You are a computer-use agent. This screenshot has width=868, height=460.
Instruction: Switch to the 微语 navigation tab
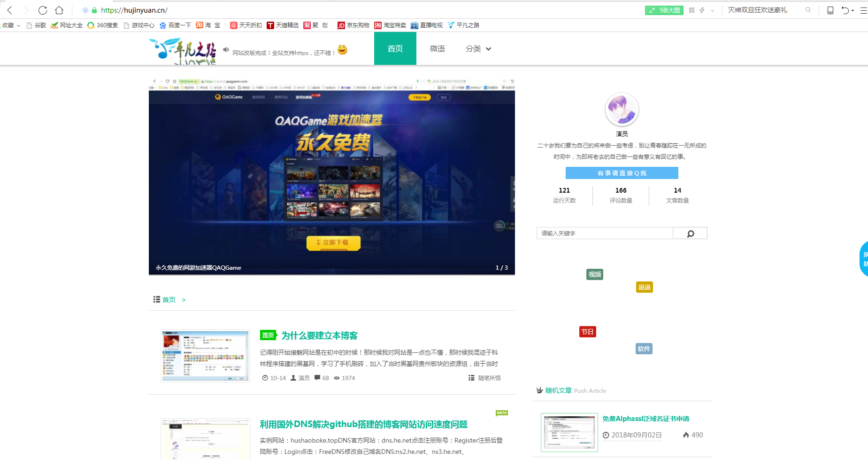[437, 49]
